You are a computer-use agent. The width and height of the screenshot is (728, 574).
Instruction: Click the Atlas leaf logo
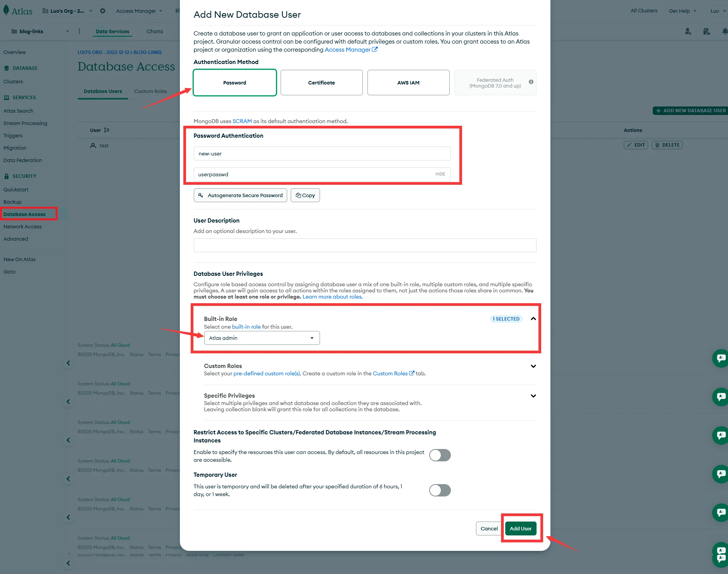[x=6, y=10]
